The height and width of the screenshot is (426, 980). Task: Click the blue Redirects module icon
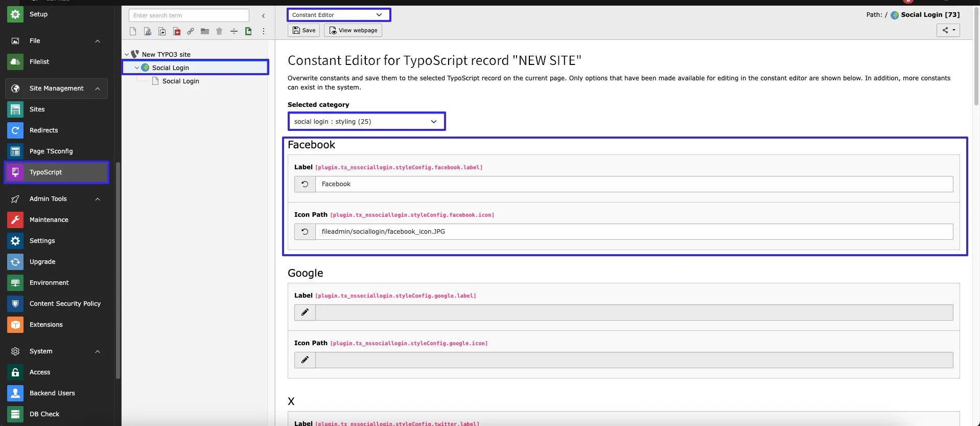(15, 130)
